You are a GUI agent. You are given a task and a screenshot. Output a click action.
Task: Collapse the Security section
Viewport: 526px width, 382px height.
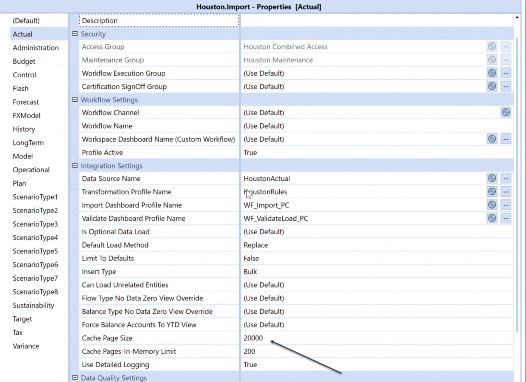click(75, 34)
